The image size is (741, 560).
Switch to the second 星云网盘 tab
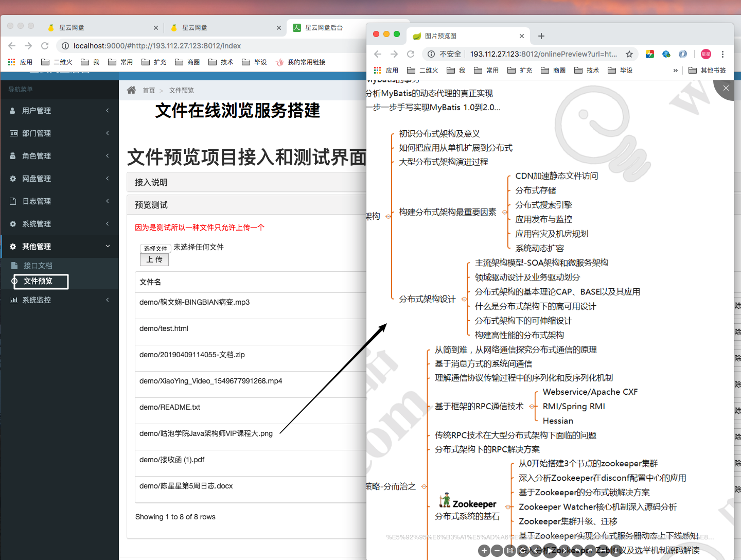coord(226,28)
